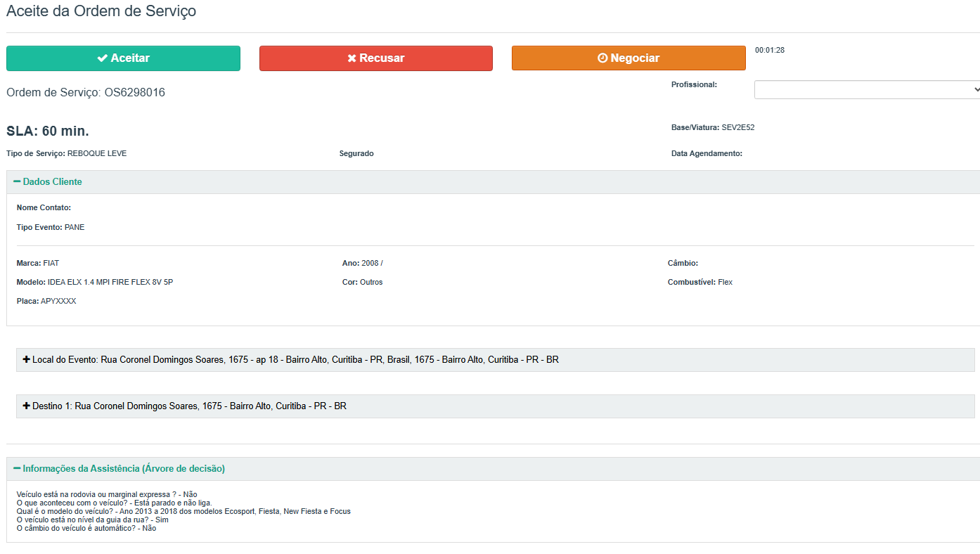Click the Segurado label
The image size is (980, 554).
(x=356, y=153)
